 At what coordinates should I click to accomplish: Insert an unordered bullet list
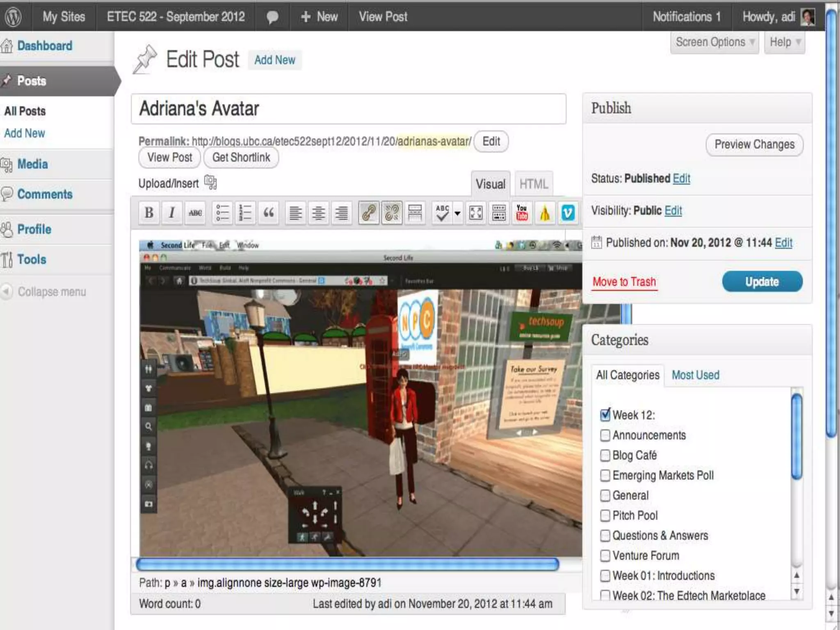pos(222,212)
